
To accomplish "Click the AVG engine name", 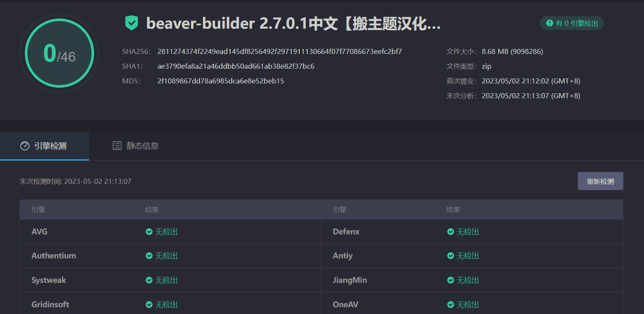I will tap(39, 231).
